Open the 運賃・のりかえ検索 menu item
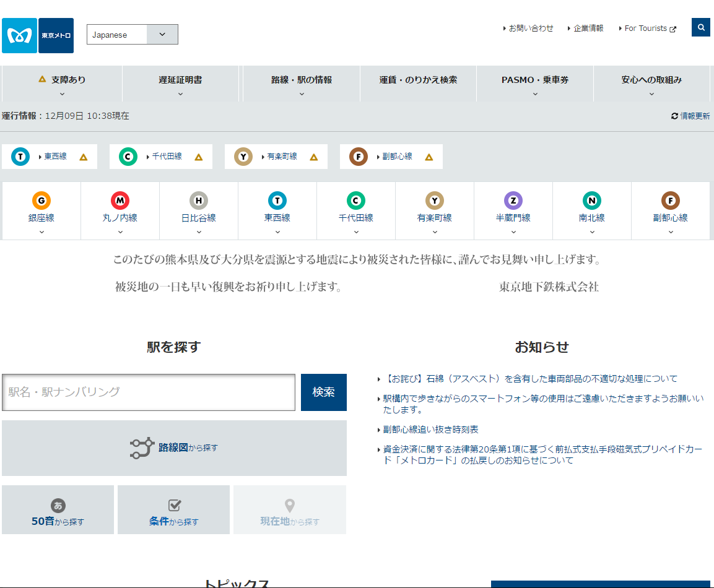The image size is (714, 588). click(x=418, y=80)
